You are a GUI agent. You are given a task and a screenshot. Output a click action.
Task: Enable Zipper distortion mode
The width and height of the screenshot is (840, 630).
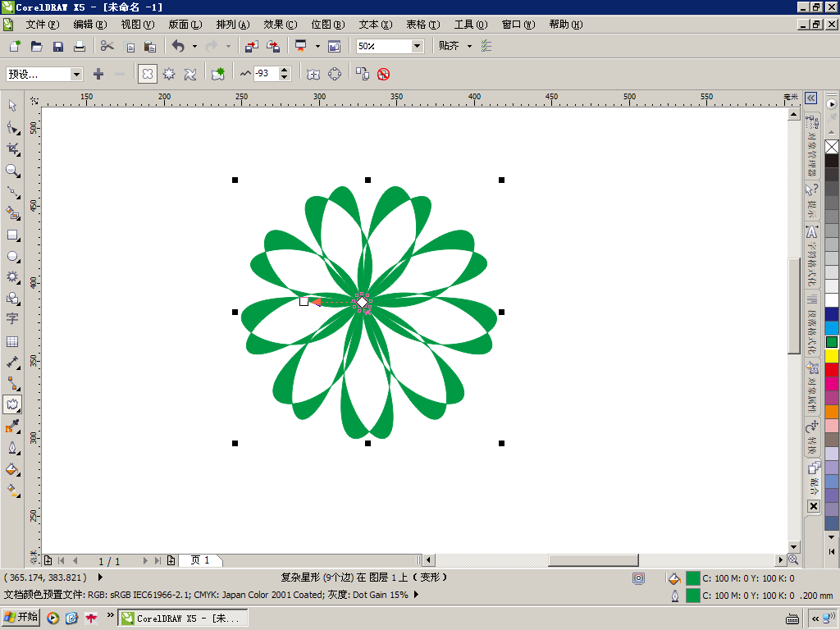coord(169,74)
